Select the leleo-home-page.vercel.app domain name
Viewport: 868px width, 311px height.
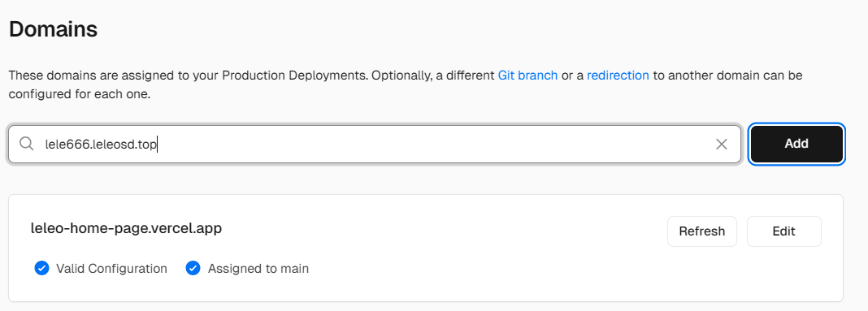tap(126, 228)
